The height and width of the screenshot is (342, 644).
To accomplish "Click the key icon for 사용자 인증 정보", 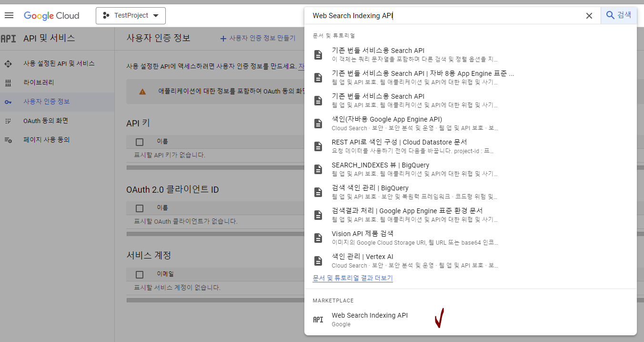I will (8, 102).
